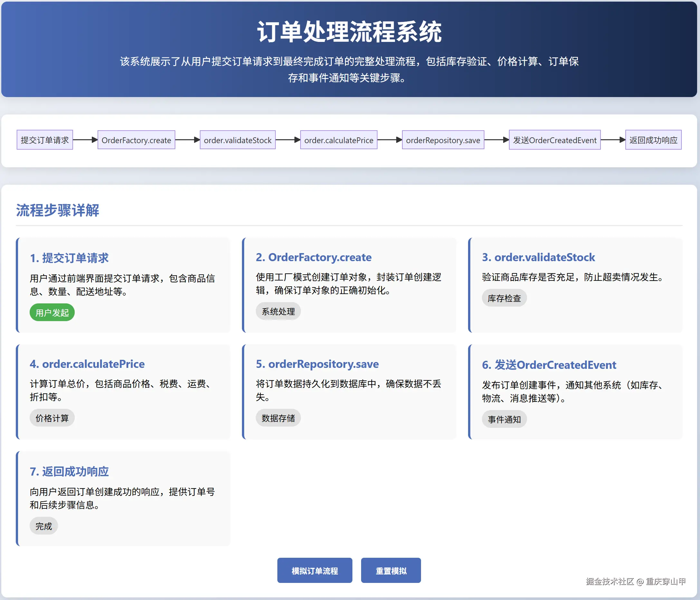700x600 pixels.
Task: Select the order.validateStock diagram node
Action: click(237, 140)
